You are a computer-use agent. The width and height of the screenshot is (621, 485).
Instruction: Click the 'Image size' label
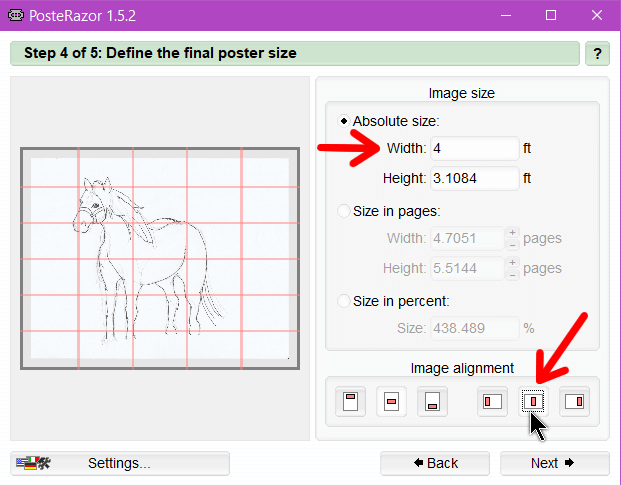[461, 93]
